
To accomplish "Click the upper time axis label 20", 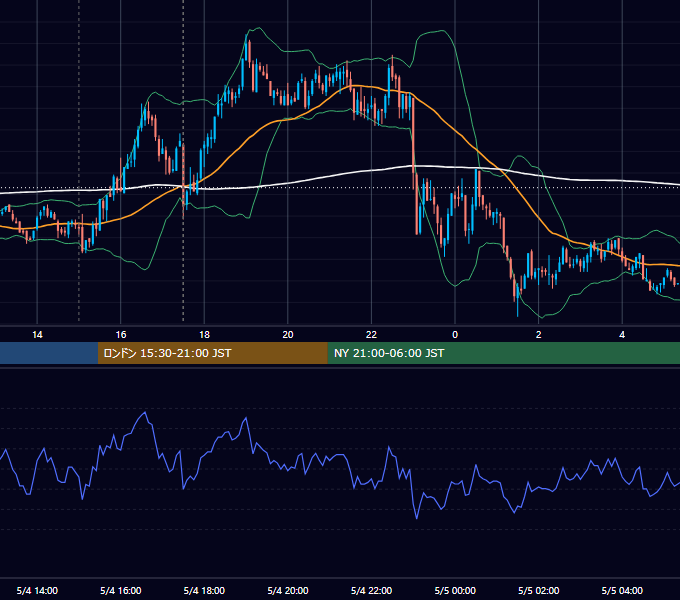I will point(288,335).
